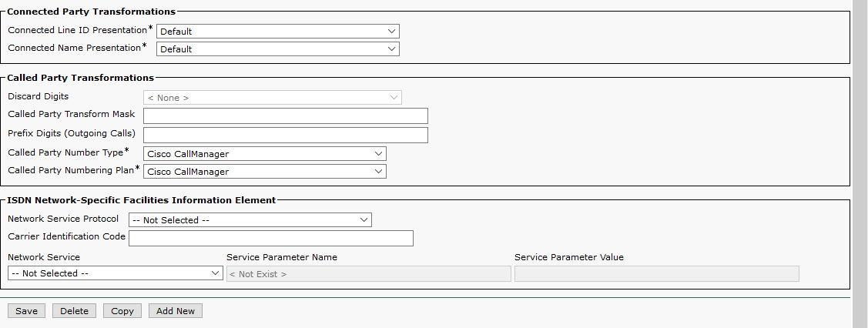Click the Delete button

click(75, 311)
